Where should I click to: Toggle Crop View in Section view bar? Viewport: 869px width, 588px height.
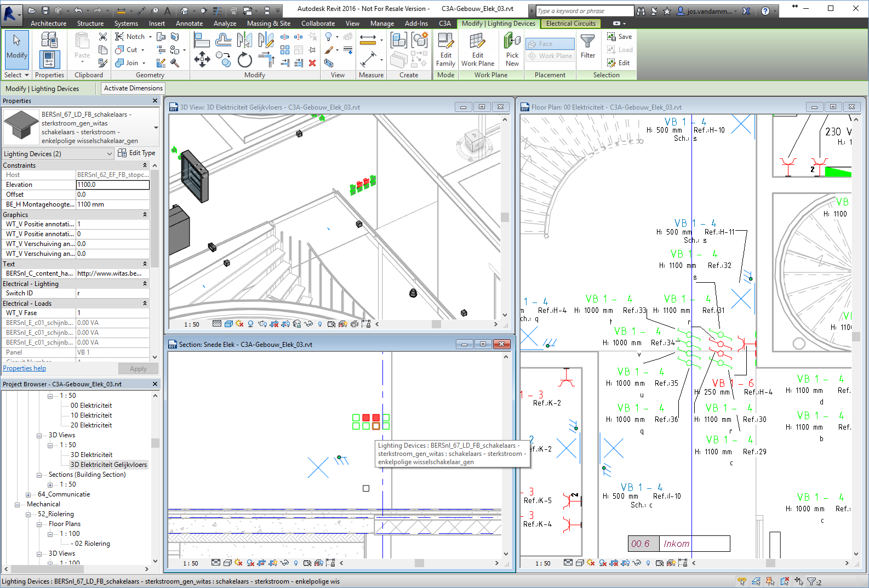pyautogui.click(x=261, y=563)
